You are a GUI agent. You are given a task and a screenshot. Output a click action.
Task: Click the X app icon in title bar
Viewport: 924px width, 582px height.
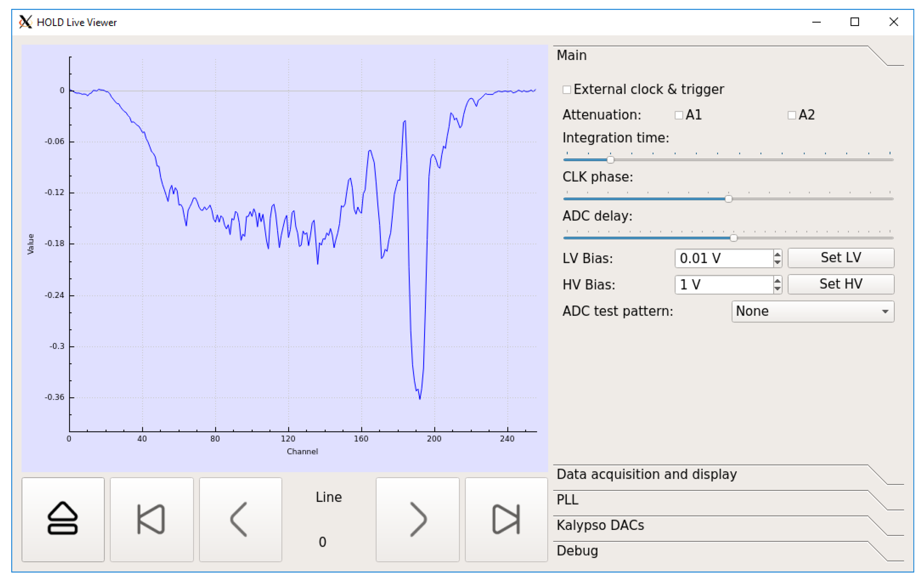25,22
